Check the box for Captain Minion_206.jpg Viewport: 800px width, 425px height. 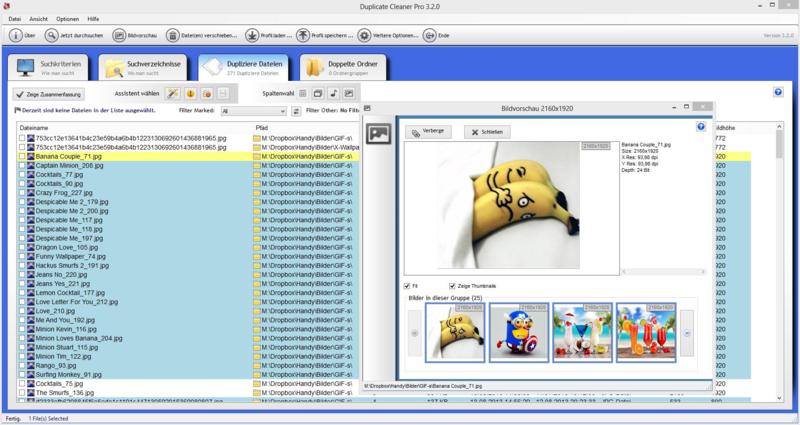click(x=22, y=166)
